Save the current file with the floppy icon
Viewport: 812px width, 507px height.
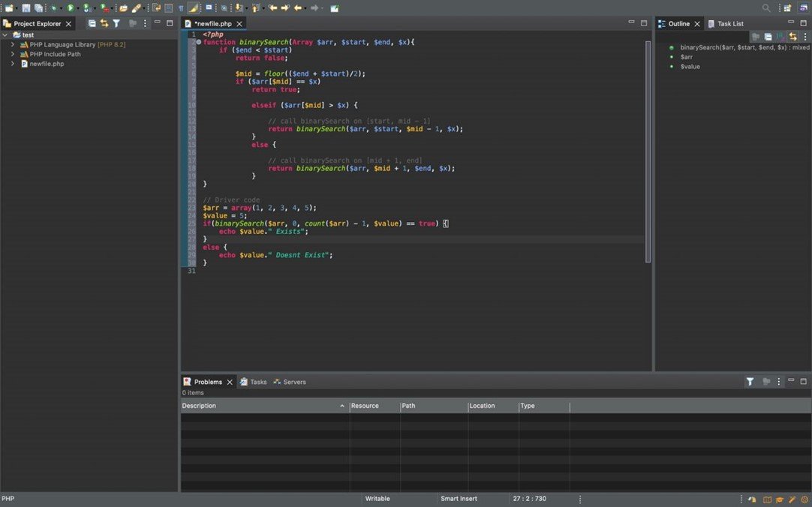(x=26, y=7)
